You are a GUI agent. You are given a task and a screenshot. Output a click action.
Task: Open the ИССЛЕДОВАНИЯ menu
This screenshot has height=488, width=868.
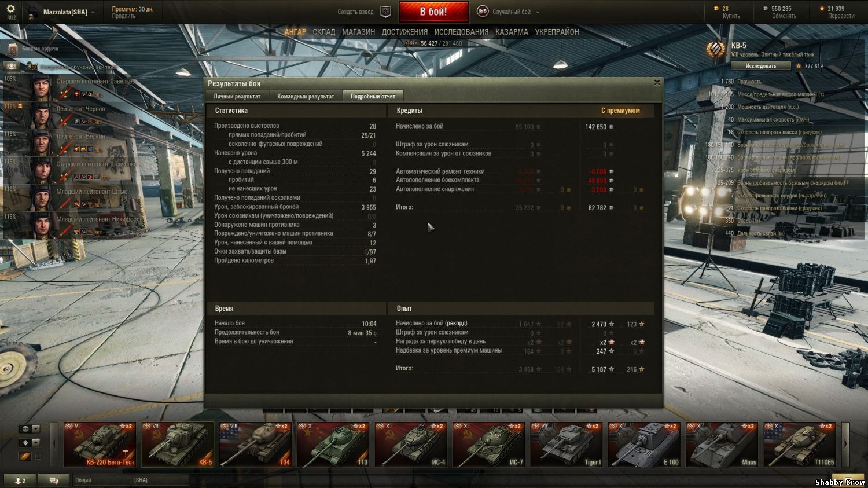click(x=461, y=32)
